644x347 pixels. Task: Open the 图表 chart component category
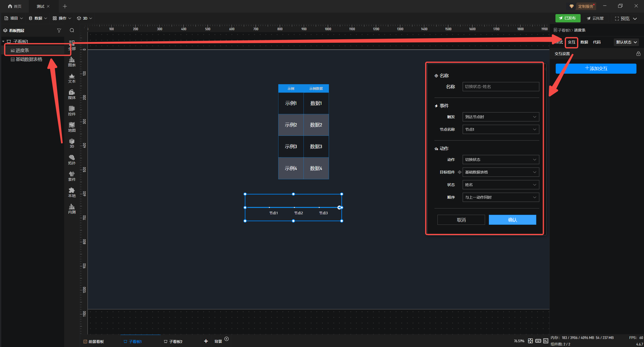(72, 62)
